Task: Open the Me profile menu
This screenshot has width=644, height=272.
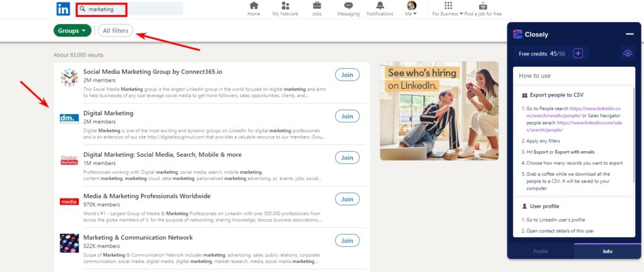Action: pyautogui.click(x=411, y=9)
